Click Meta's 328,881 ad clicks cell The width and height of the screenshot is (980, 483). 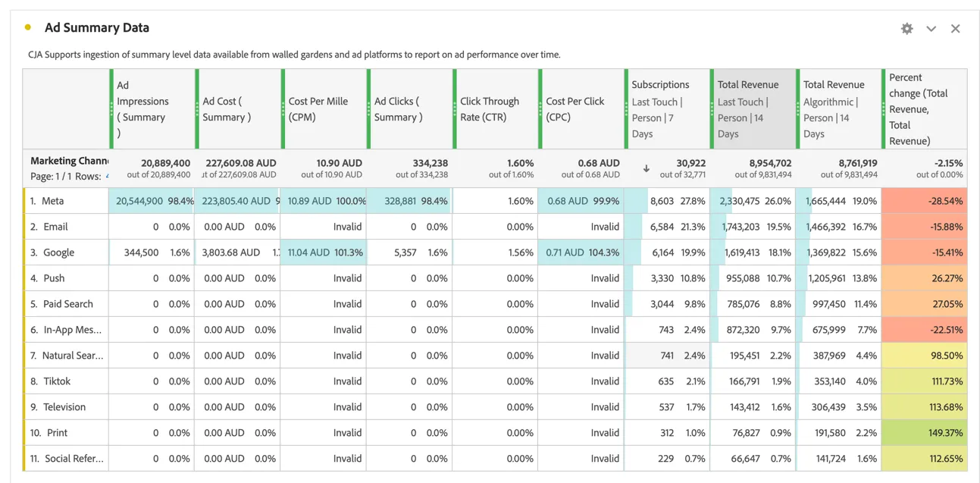click(x=409, y=201)
